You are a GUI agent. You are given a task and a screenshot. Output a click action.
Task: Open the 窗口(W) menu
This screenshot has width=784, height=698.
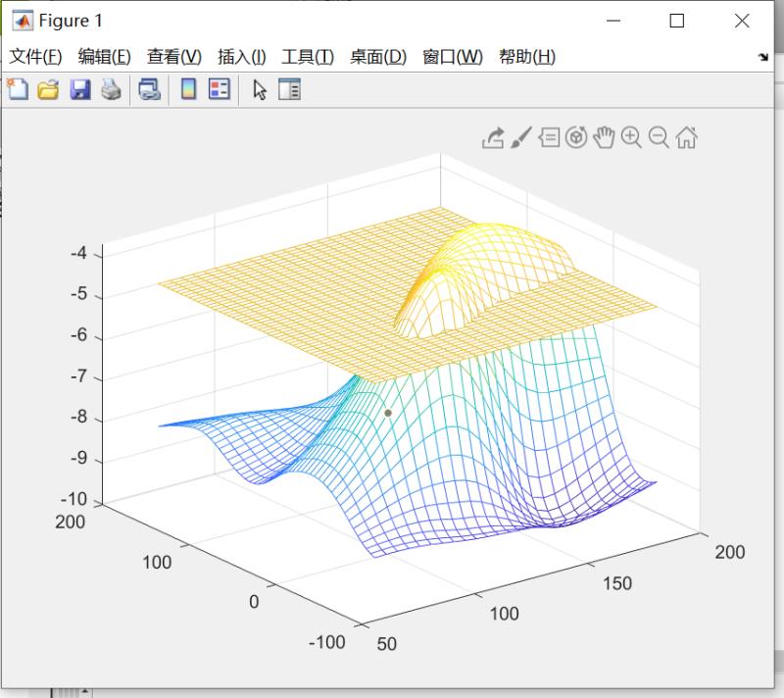pyautogui.click(x=453, y=57)
